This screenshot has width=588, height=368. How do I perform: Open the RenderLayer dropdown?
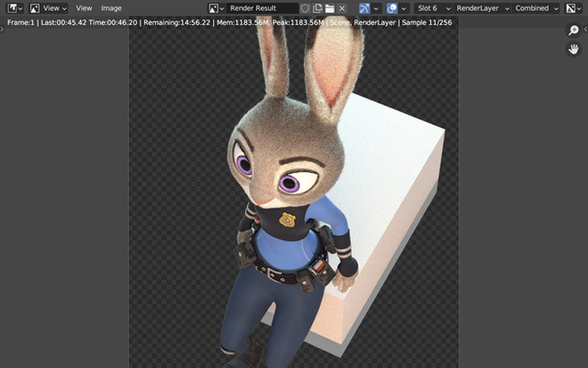pos(481,8)
